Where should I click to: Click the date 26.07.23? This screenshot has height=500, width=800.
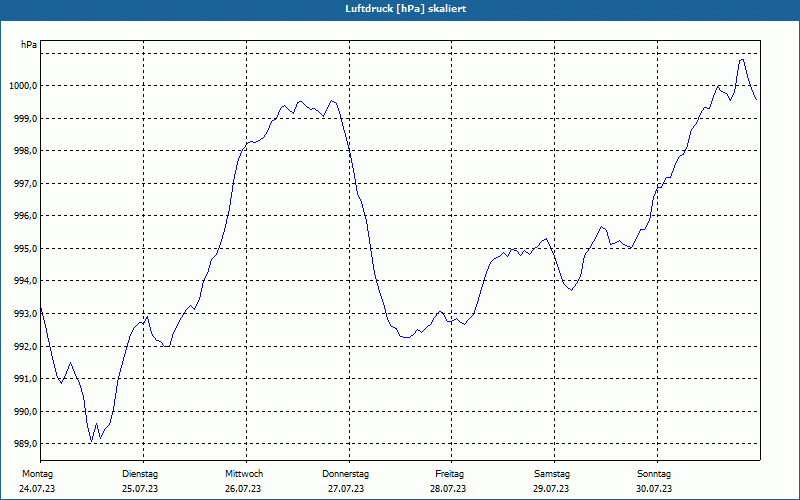[x=243, y=489]
